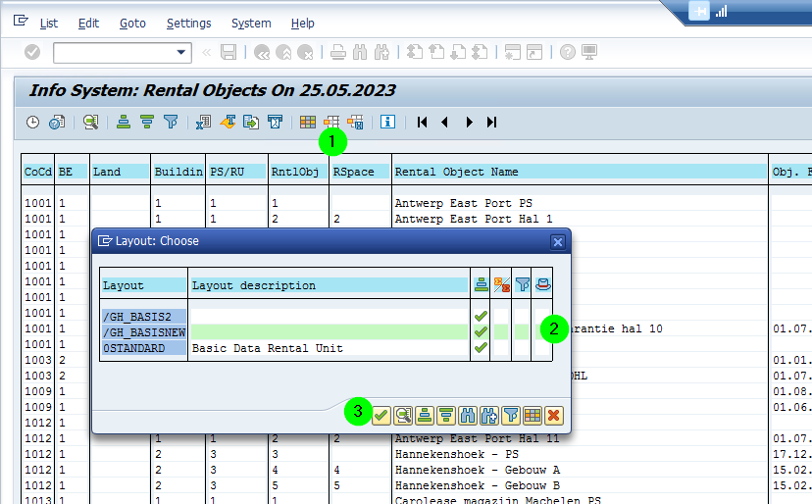Click the Cancel icon in standard toolbar
This screenshot has height=504, width=812.
tap(306, 52)
